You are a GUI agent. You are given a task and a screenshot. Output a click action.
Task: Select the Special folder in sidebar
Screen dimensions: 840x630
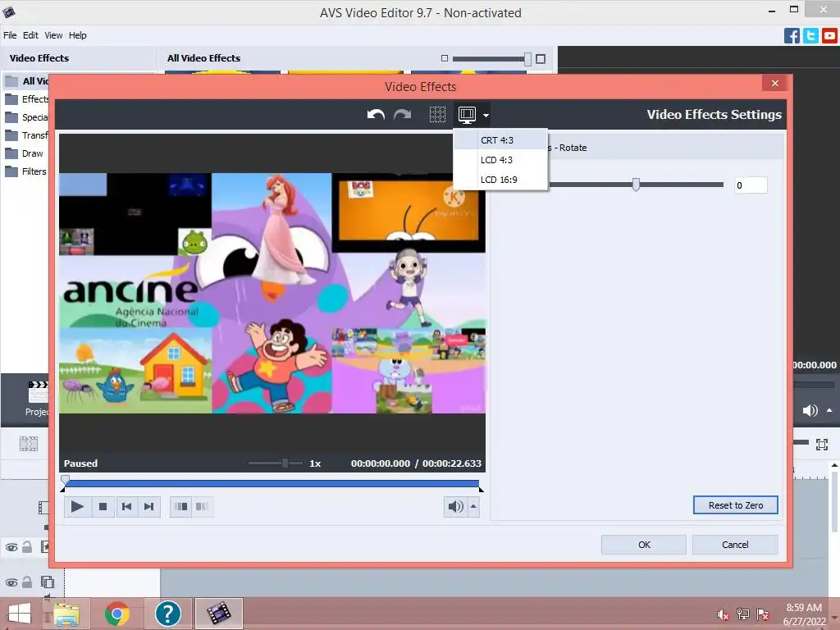(27, 117)
